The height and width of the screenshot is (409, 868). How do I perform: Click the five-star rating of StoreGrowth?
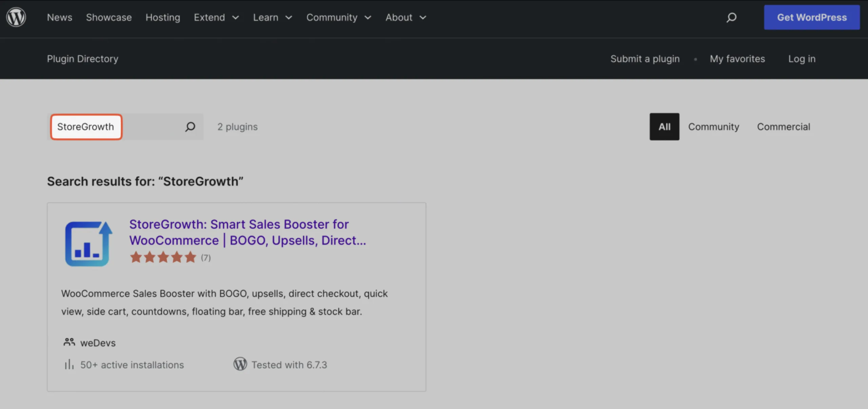(x=163, y=258)
